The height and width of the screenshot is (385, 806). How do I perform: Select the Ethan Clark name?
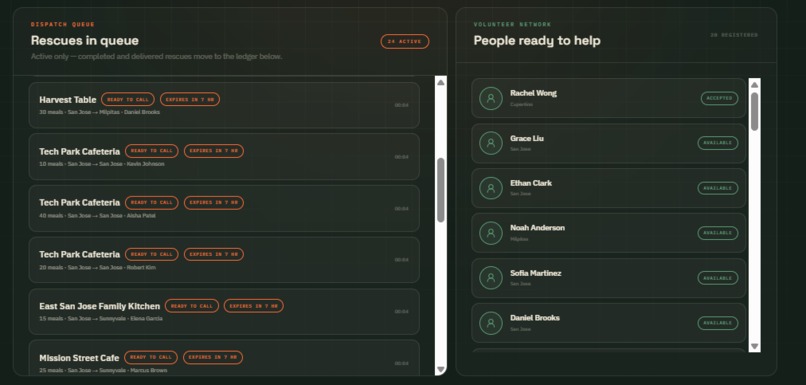click(x=531, y=183)
